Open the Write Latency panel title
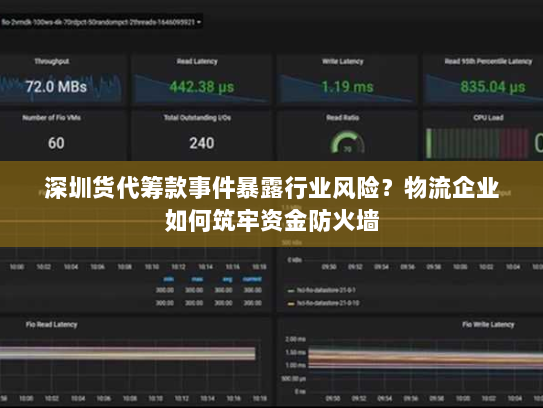The width and height of the screenshot is (543, 408). [343, 62]
